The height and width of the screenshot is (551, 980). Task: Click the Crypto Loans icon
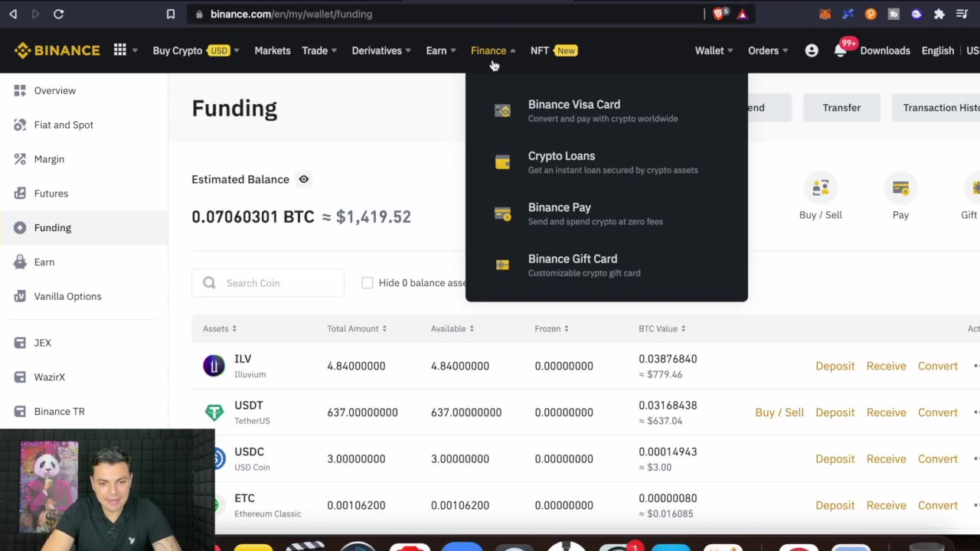click(x=502, y=162)
